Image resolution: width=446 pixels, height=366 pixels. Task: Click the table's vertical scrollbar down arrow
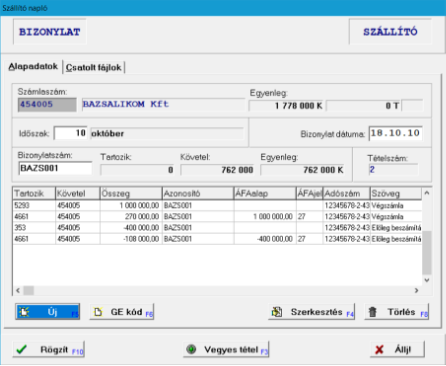(x=427, y=280)
